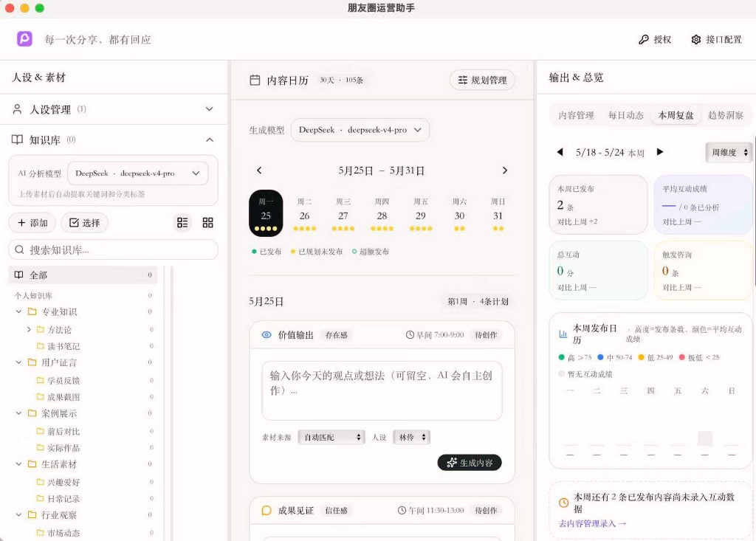Click the viewpoint idea text box
The height and width of the screenshot is (541, 756).
[x=382, y=390]
